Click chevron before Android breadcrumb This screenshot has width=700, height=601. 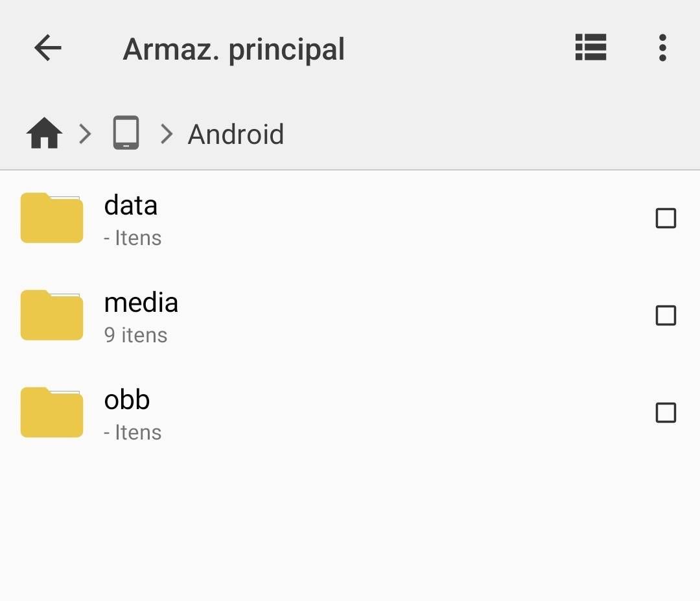click(167, 134)
